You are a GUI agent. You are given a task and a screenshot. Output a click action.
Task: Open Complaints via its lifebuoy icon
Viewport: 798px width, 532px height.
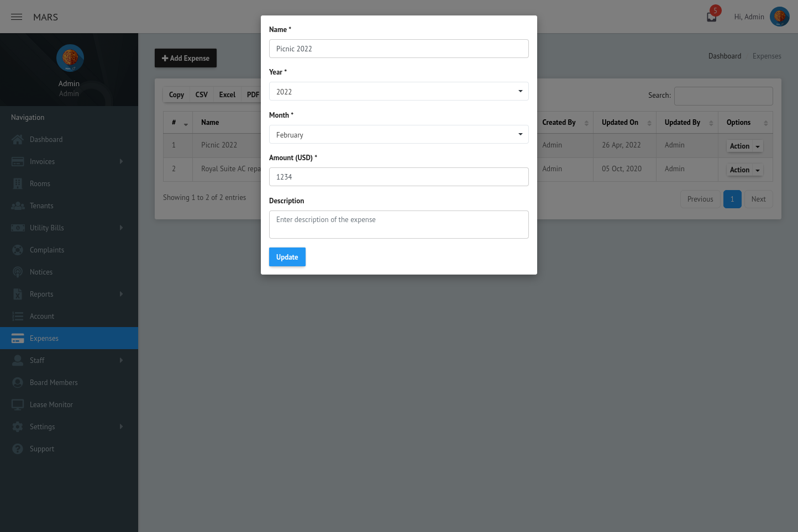point(18,250)
